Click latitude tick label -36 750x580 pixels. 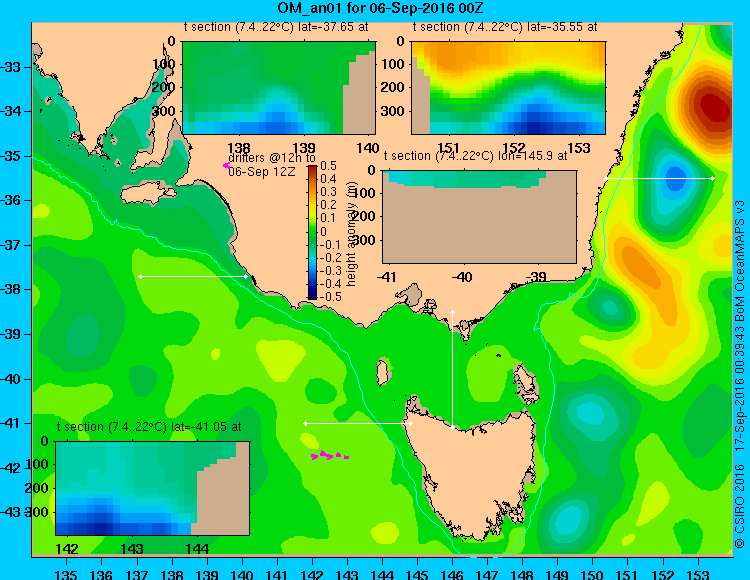[11, 200]
